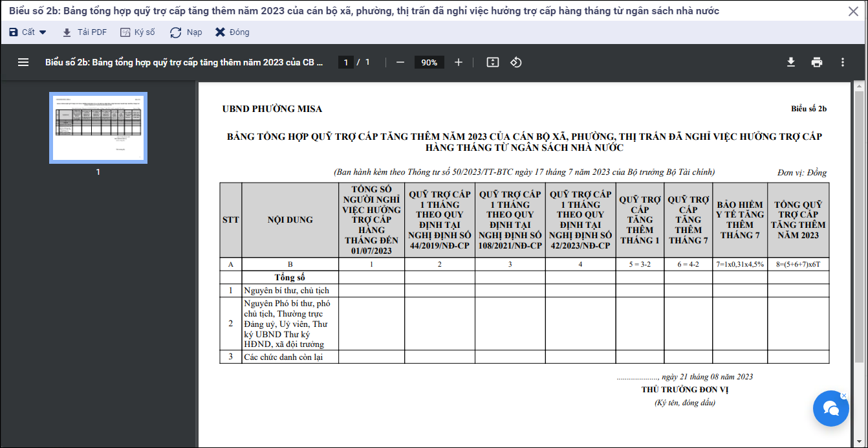This screenshot has height=448, width=868.
Task: Click the UBND PHƯỜNG MISA heading
Action: [x=272, y=109]
